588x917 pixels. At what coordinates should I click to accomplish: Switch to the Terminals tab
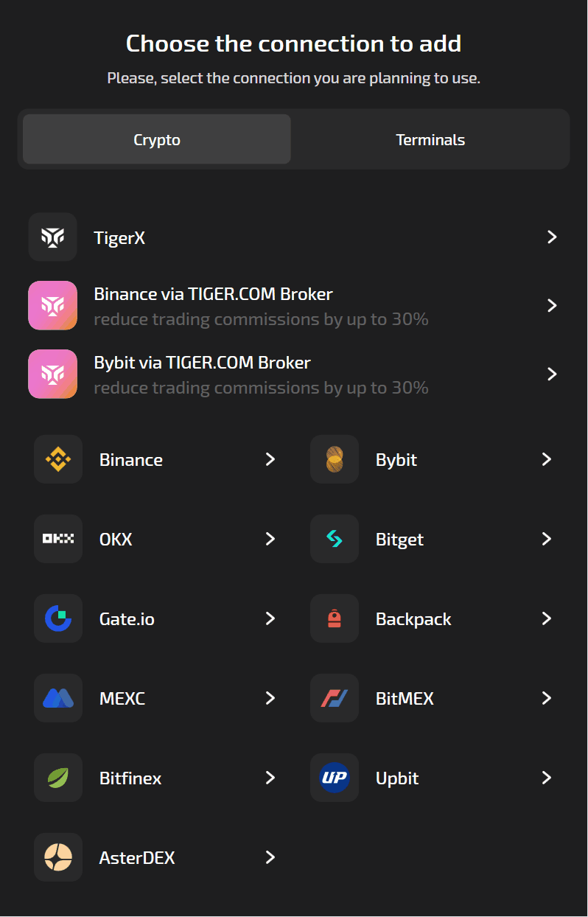pos(430,139)
